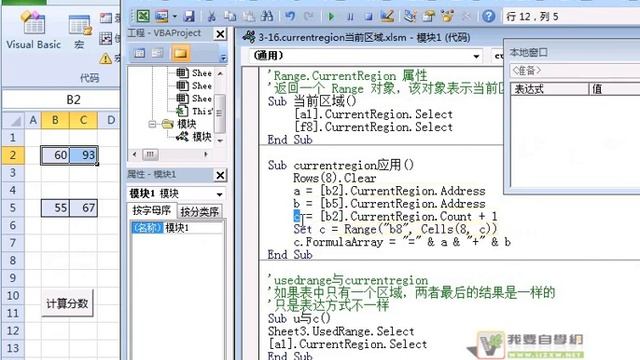
Task: Run the macro with green play icon
Action: pyautogui.click(x=331, y=17)
